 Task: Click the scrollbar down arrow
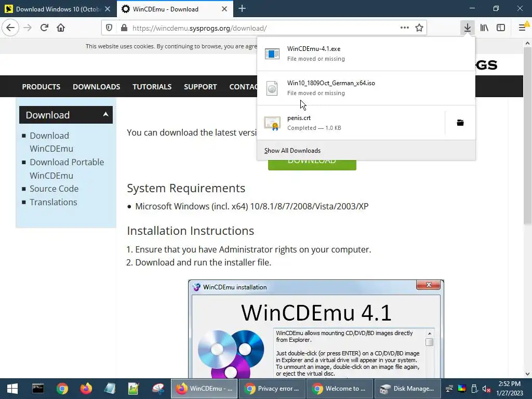527,374
